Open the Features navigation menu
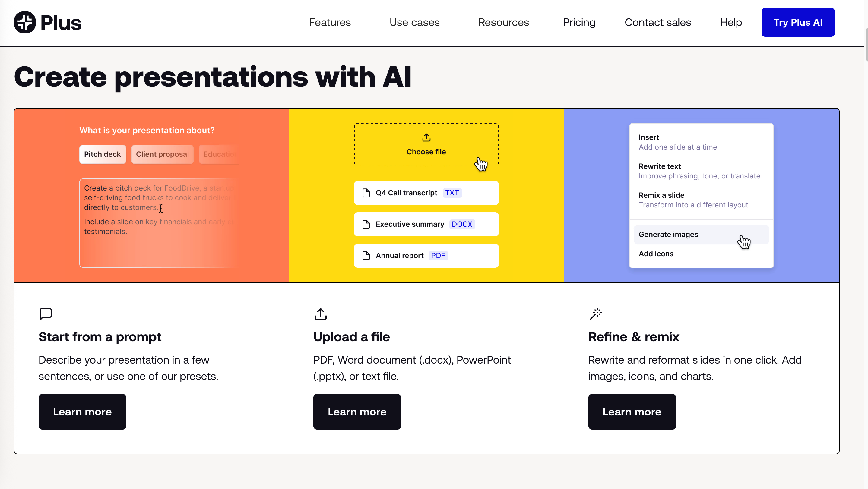 [x=330, y=22]
